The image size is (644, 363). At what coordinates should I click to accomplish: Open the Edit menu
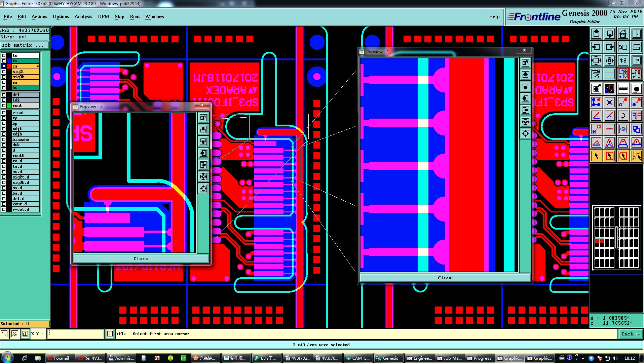click(22, 16)
